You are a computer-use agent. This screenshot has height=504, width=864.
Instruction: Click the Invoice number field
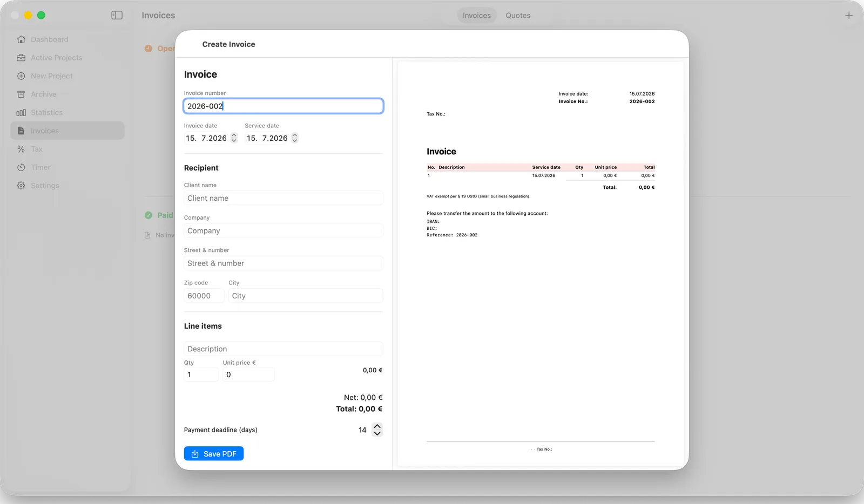point(283,106)
